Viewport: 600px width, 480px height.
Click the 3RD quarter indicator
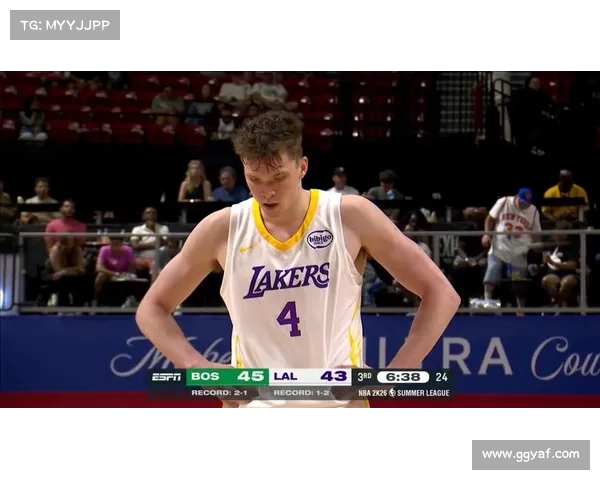tap(364, 377)
